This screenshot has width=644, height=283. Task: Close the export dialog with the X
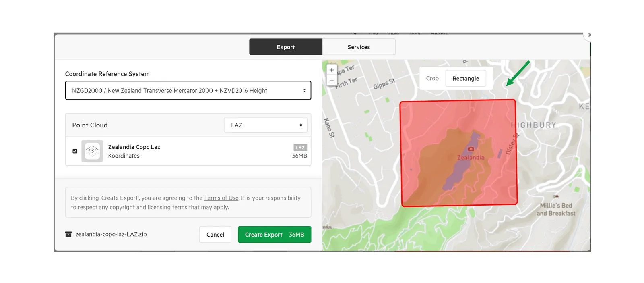pyautogui.click(x=589, y=35)
